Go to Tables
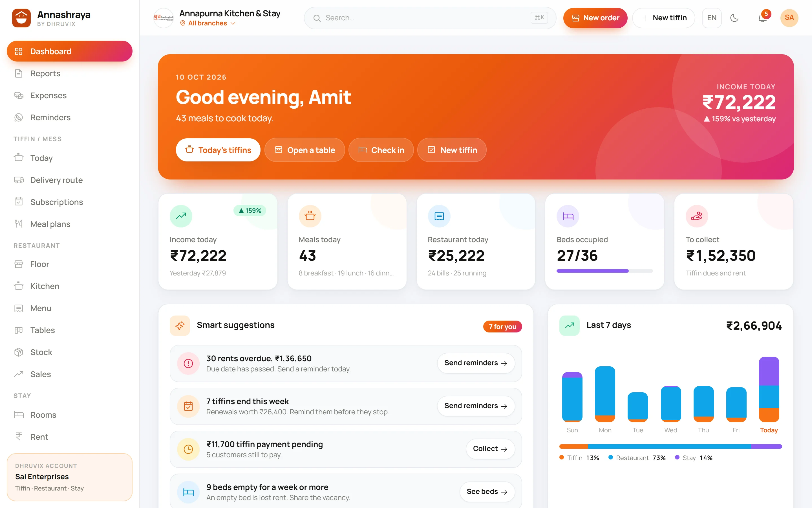Screen dimensions: 812x508 tap(69, 330)
